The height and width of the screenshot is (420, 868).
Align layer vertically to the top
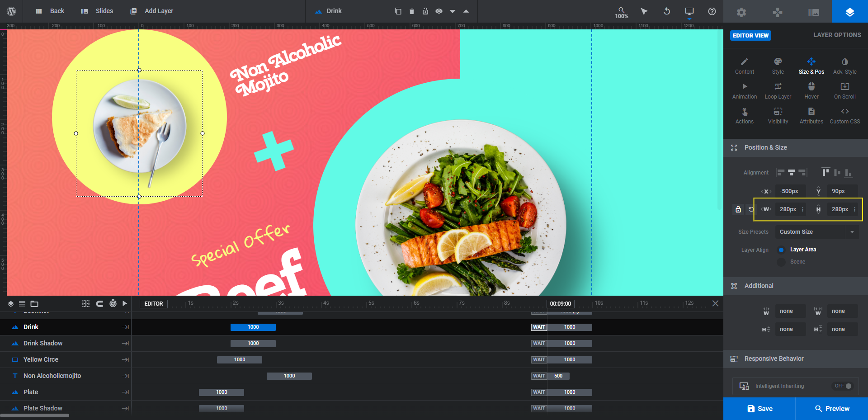click(826, 172)
